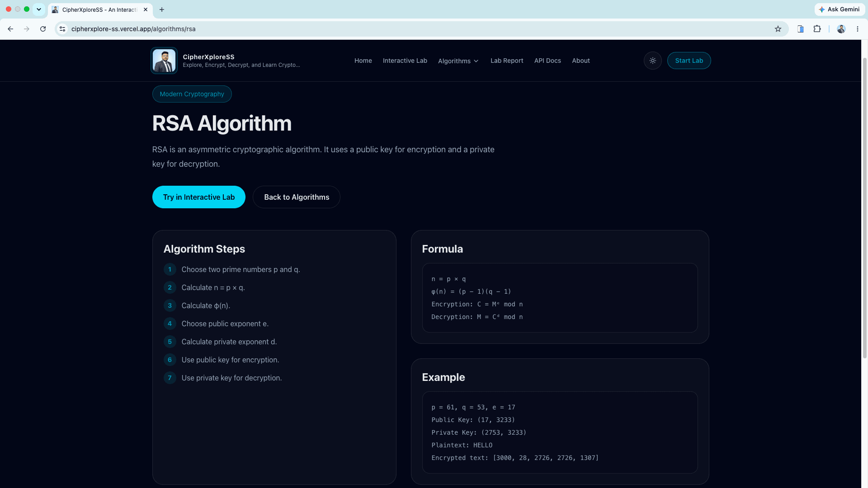Click the Start Lab button

tap(689, 61)
